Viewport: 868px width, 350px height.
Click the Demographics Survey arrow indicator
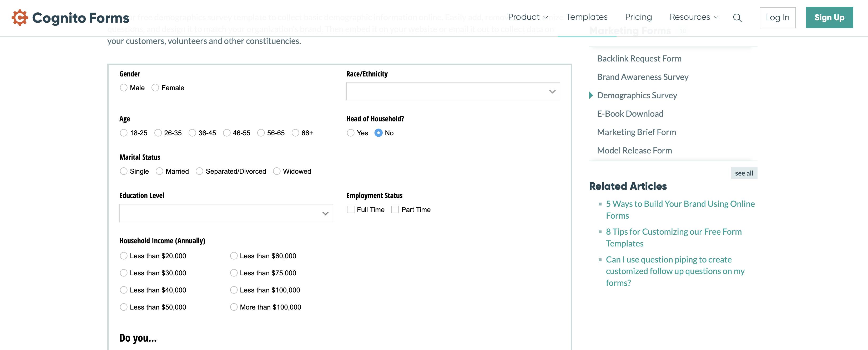pos(591,96)
